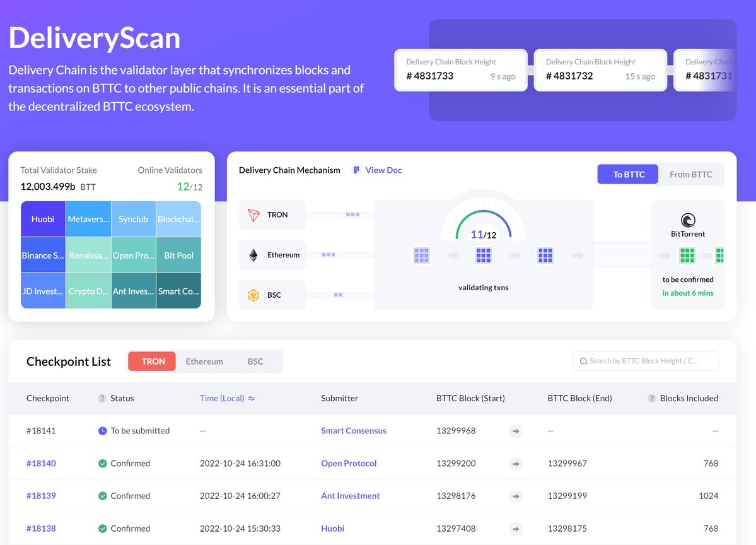Click the arrow icon after block 13297408

tap(516, 529)
